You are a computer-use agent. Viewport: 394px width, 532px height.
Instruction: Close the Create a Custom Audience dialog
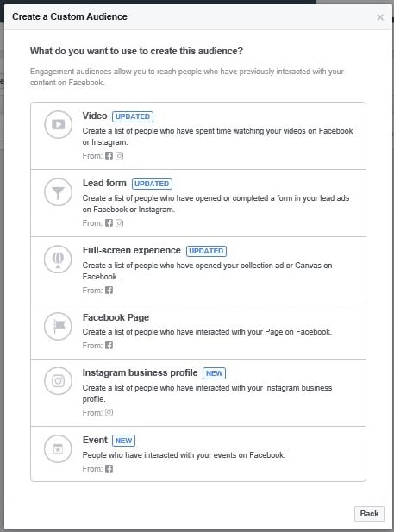click(380, 17)
